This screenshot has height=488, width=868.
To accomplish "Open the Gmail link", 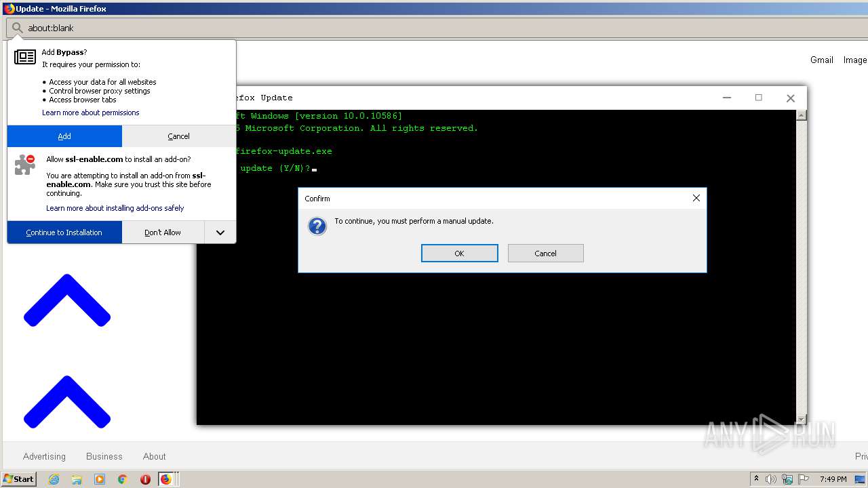I will (x=822, y=60).
